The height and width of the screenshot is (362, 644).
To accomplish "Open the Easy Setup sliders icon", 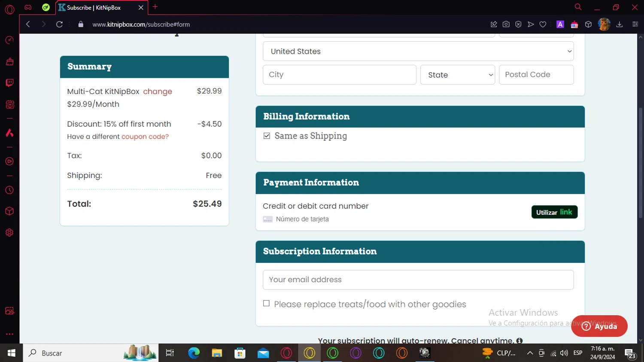I will pos(635,24).
